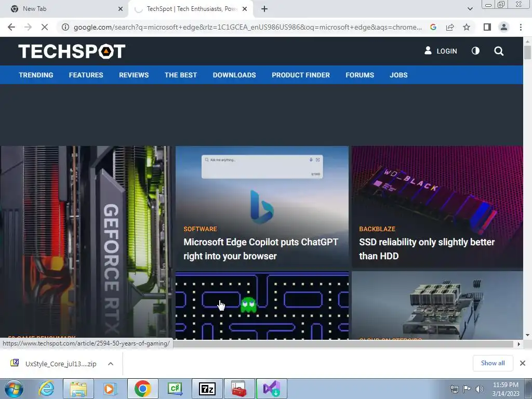Click the BACKBLAZE category label
The height and width of the screenshot is (399, 532).
coord(377,229)
